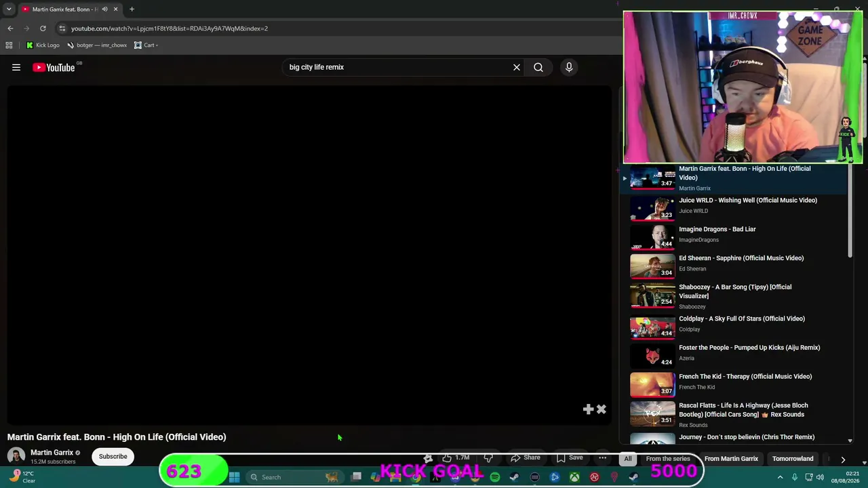Play Juice WRLD - Wishing Well thumbnail

[x=652, y=208]
